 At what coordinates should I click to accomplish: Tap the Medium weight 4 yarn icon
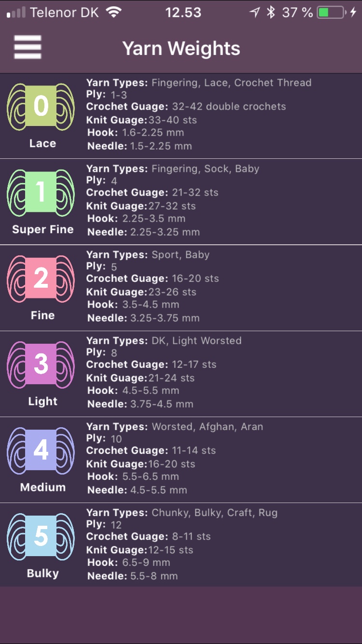(x=41, y=450)
